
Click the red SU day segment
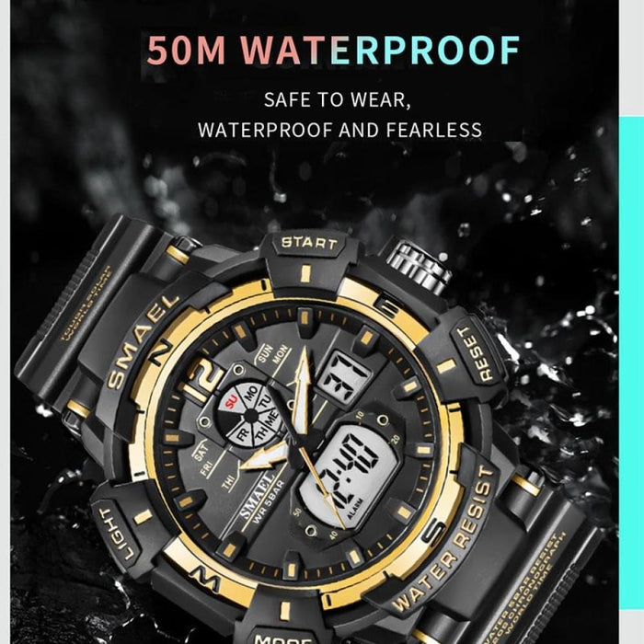tap(233, 401)
